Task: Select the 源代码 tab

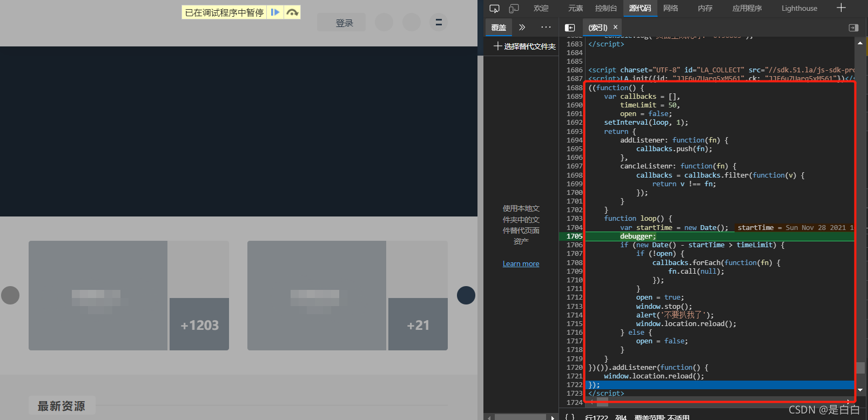Action: click(x=640, y=8)
